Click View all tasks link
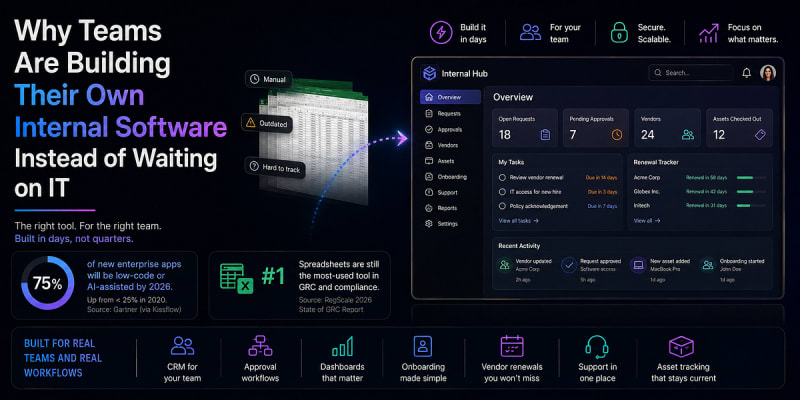This screenshot has width=800, height=400. [x=518, y=221]
